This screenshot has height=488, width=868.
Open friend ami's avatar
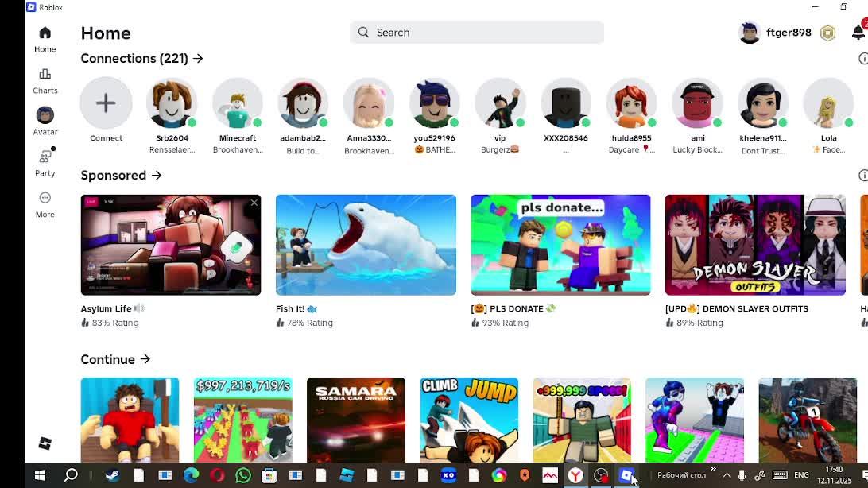pyautogui.click(x=698, y=103)
